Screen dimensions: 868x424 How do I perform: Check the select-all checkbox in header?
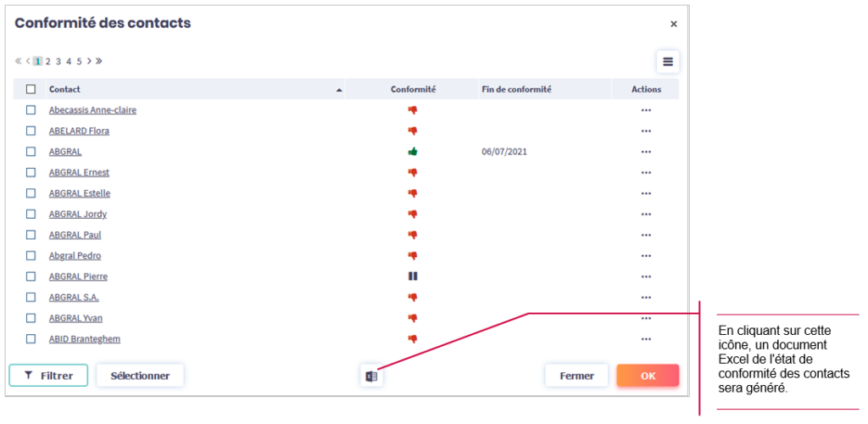coord(31,89)
